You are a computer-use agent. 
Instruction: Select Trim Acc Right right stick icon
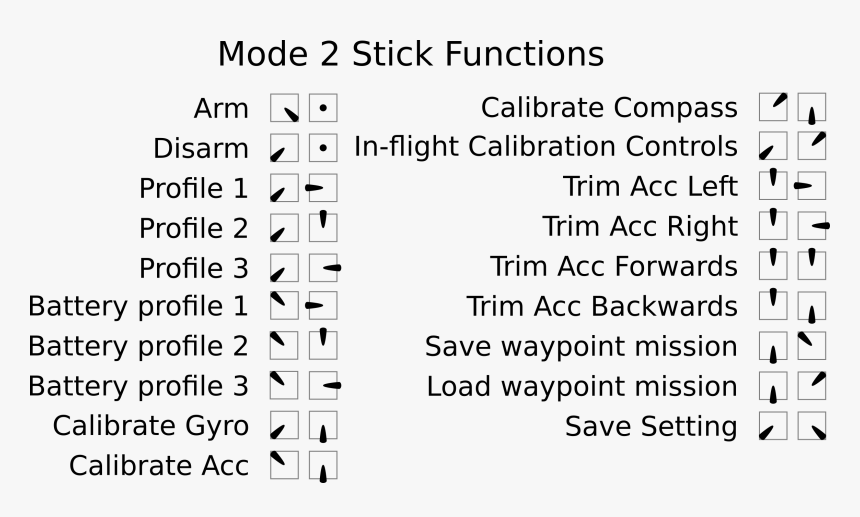coord(812,227)
